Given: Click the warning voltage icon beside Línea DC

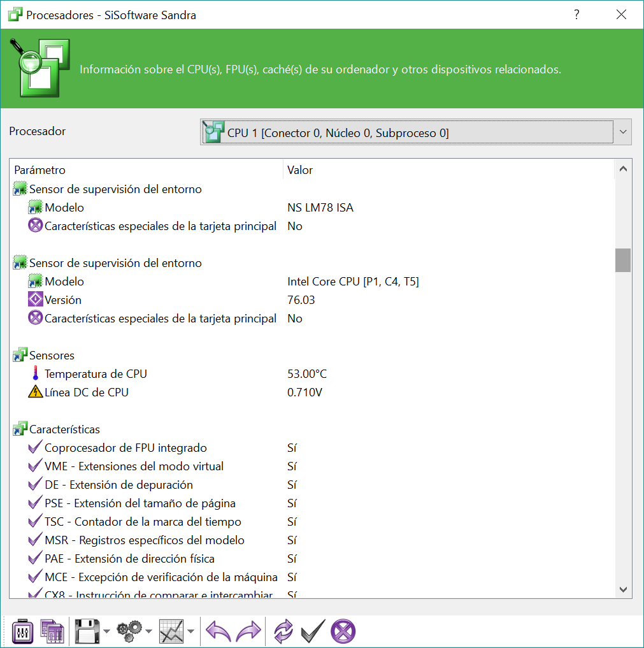Looking at the screenshot, I should tap(36, 391).
